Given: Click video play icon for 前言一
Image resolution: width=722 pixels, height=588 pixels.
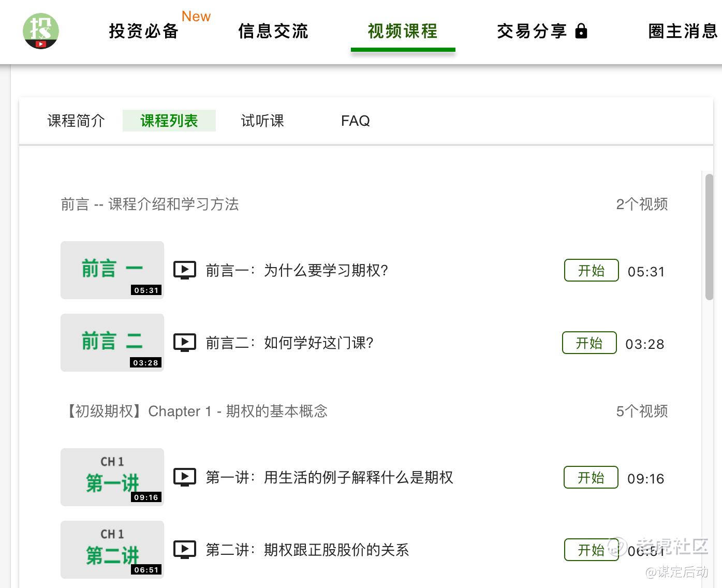Looking at the screenshot, I should point(185,270).
